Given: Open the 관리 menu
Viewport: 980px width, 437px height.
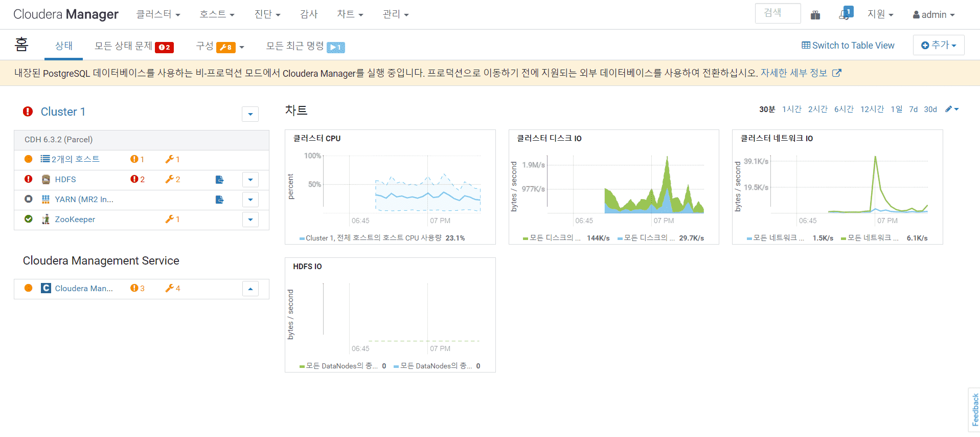Looking at the screenshot, I should [396, 14].
